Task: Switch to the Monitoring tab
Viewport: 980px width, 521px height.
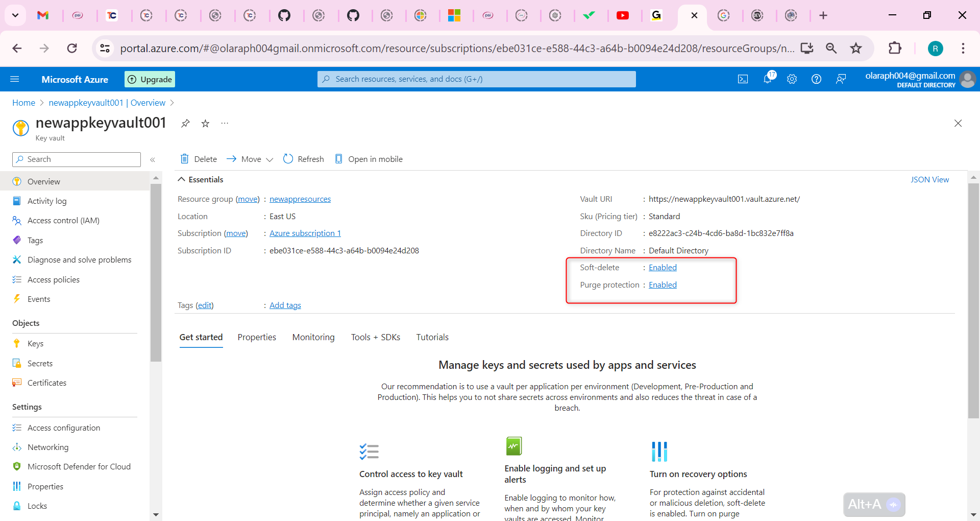Action: [313, 337]
